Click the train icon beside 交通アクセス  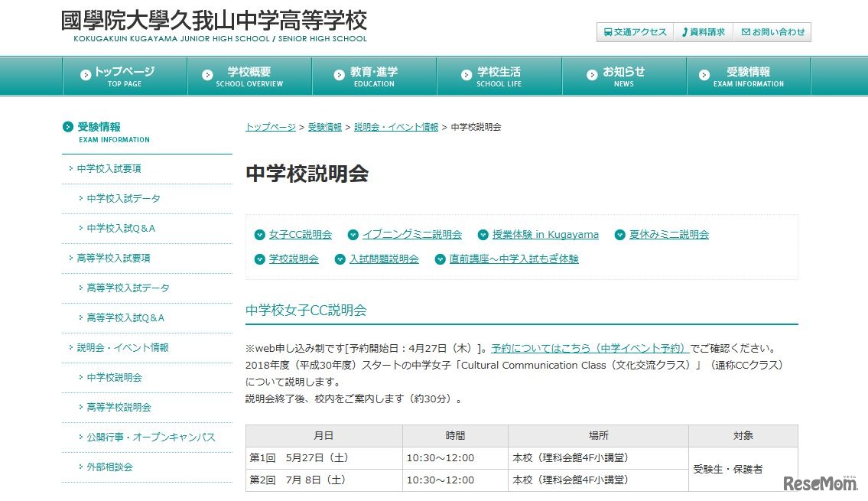608,32
